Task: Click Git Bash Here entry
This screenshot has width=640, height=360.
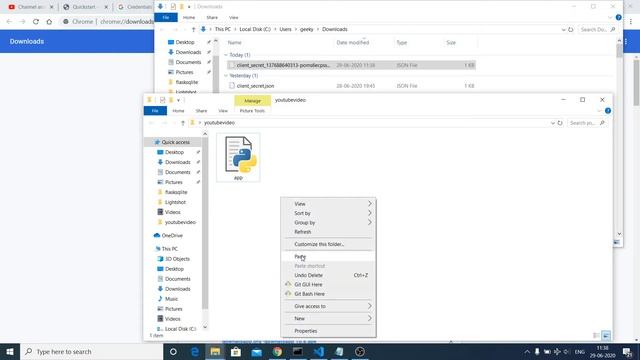Action: (328, 294)
